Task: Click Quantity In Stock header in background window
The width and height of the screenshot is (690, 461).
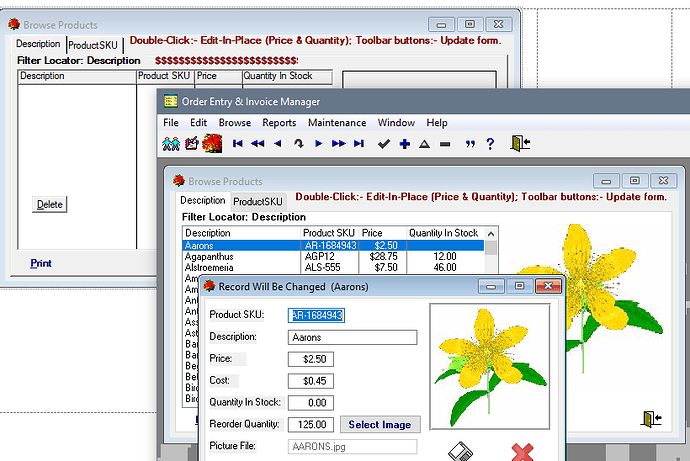Action: pyautogui.click(x=287, y=76)
